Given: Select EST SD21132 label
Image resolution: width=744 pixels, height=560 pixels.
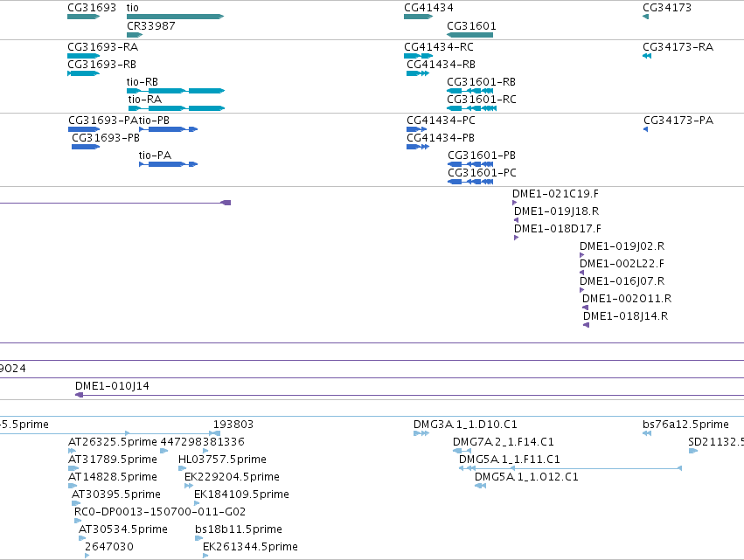Looking at the screenshot, I should (x=715, y=442).
